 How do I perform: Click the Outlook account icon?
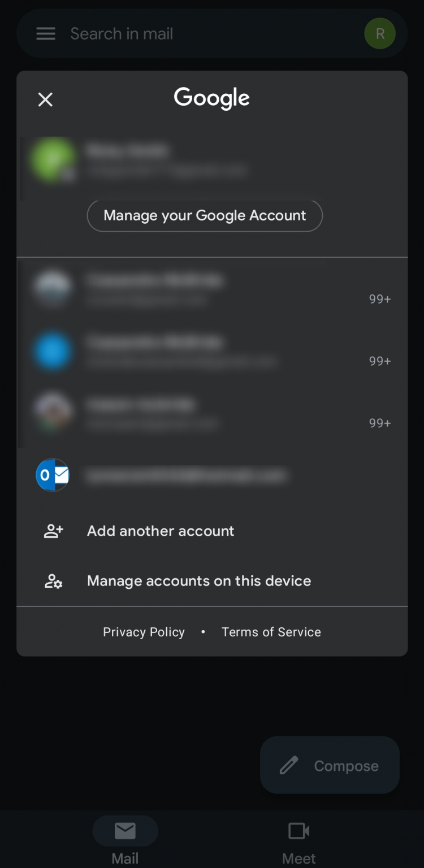53,475
